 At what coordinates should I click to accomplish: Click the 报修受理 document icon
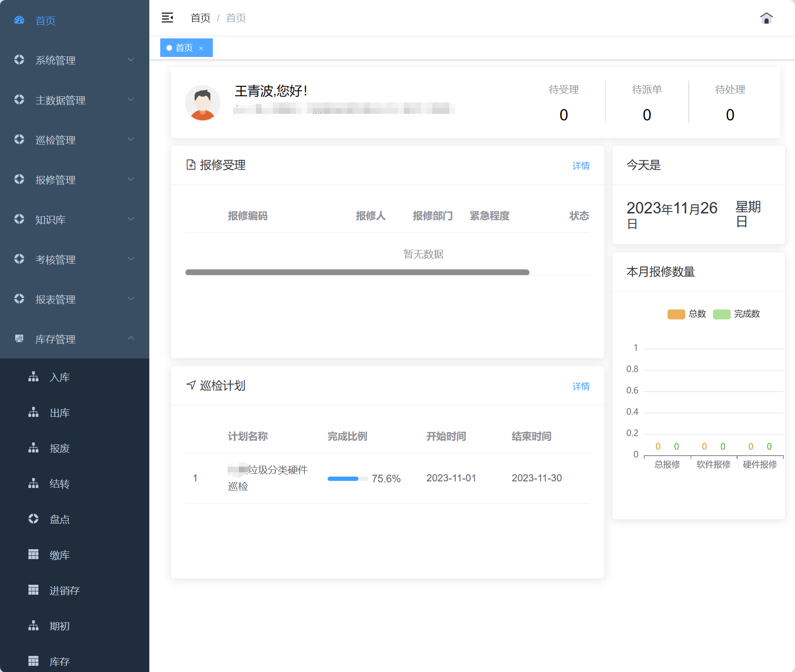[191, 165]
